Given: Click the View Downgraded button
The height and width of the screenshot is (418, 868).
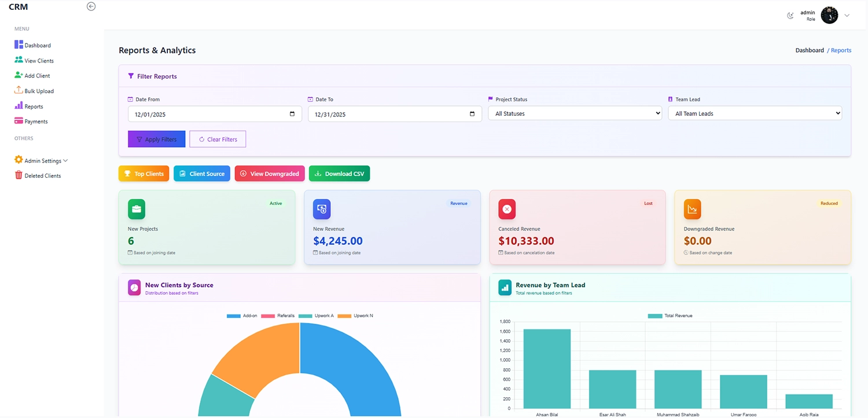Looking at the screenshot, I should coord(270,174).
